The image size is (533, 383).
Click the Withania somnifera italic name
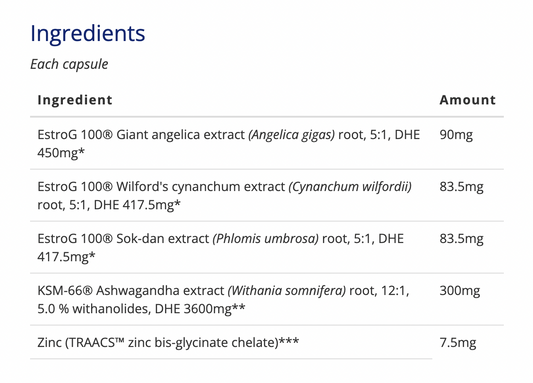click(x=287, y=291)
